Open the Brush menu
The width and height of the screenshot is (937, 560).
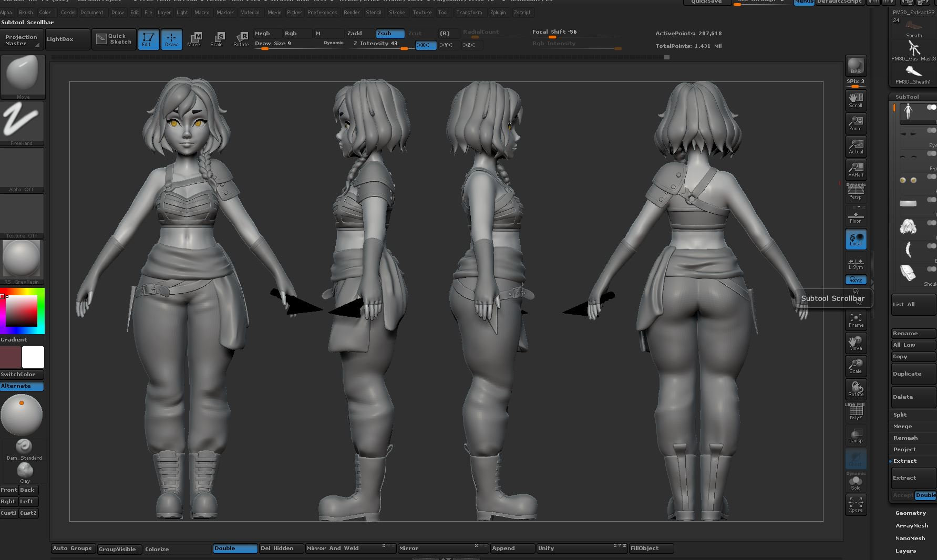26,13
